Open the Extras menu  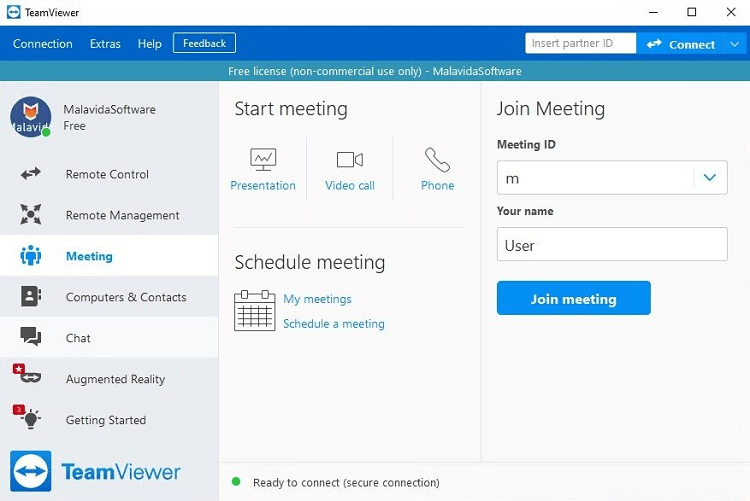click(x=105, y=44)
